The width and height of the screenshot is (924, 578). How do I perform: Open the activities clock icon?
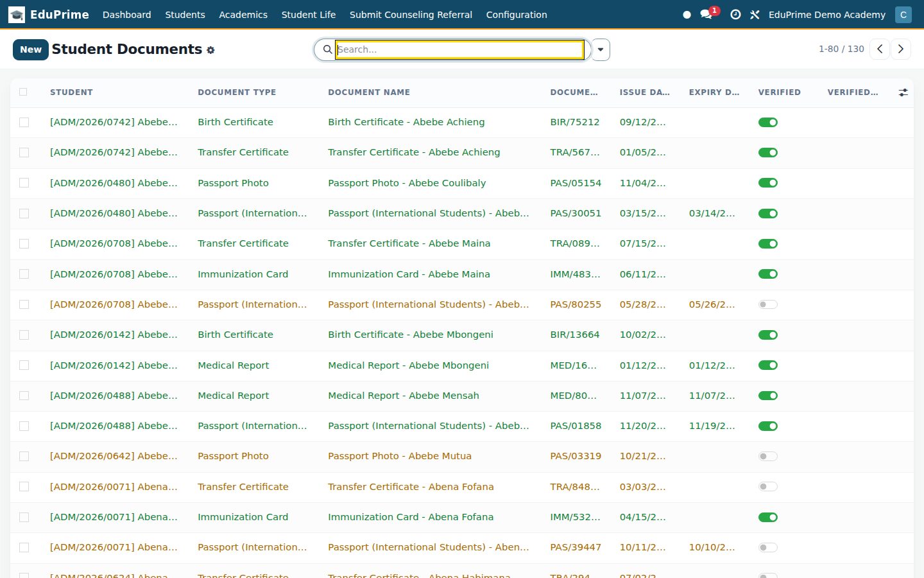(735, 14)
